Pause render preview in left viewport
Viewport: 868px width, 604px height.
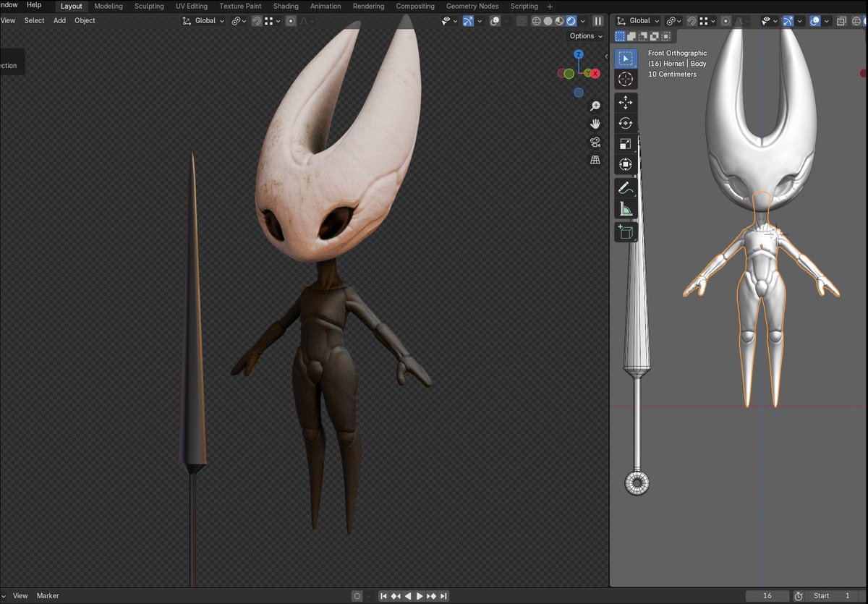pos(598,21)
